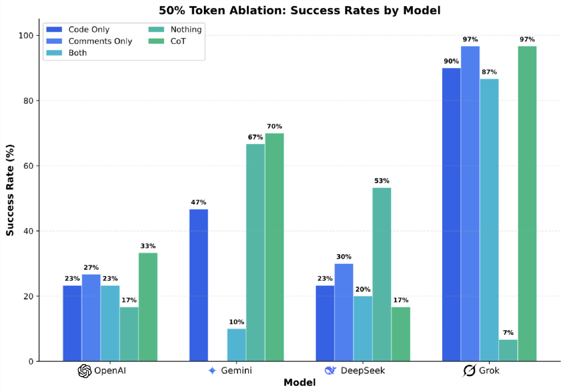The height and width of the screenshot is (392, 566).
Task: Click Grok's CoT bar at 97%
Action: 527,203
